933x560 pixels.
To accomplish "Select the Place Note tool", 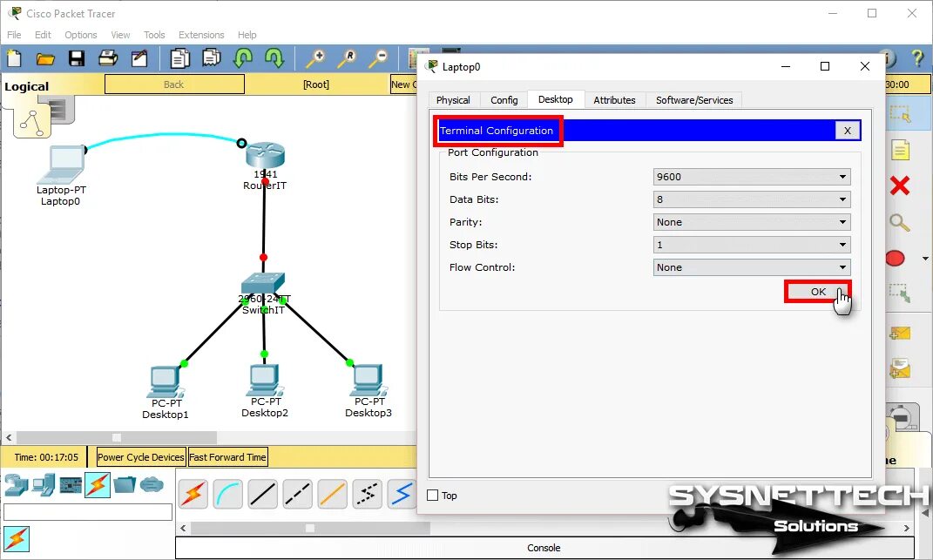I will [900, 150].
